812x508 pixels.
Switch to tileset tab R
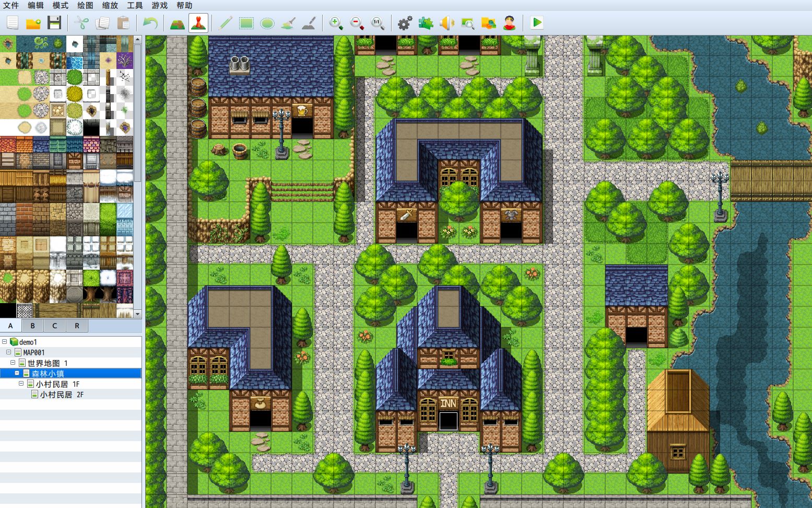coord(77,326)
